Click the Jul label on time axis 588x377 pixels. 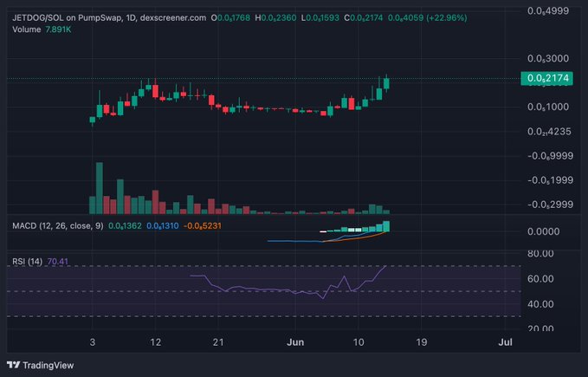tap(506, 342)
